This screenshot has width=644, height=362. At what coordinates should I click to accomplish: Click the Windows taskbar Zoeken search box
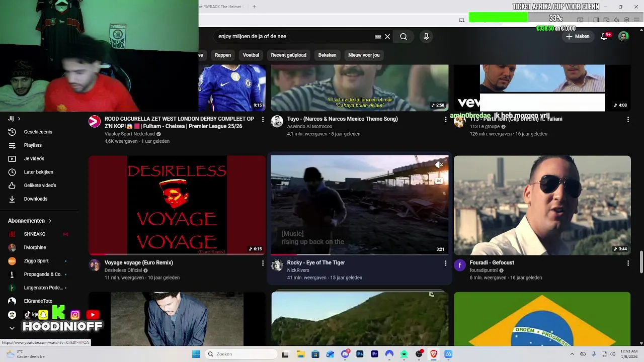click(x=241, y=354)
